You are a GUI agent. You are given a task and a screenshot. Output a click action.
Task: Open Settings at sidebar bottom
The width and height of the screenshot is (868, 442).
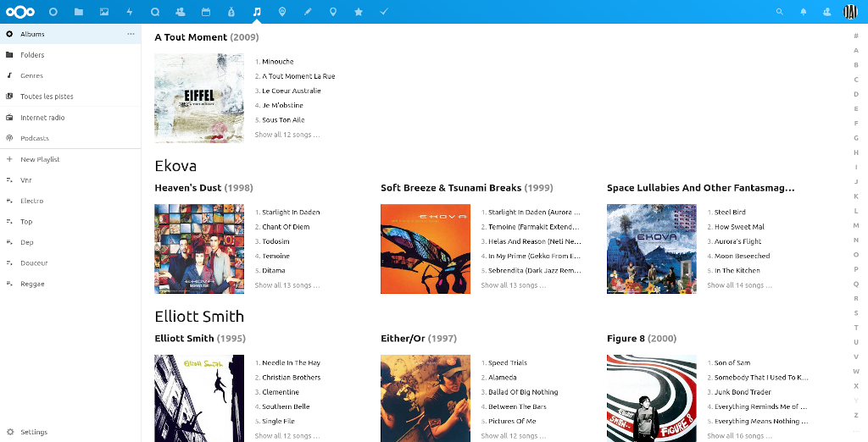pos(70,432)
